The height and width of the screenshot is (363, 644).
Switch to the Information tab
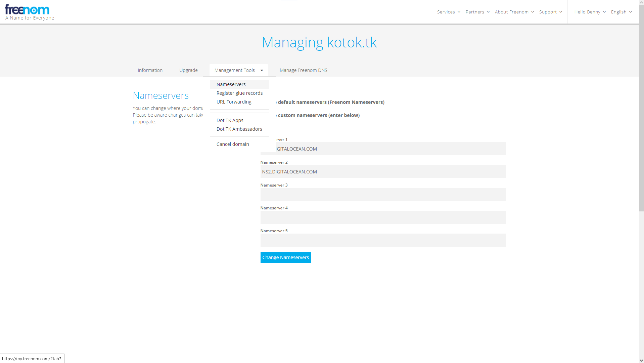pos(150,70)
